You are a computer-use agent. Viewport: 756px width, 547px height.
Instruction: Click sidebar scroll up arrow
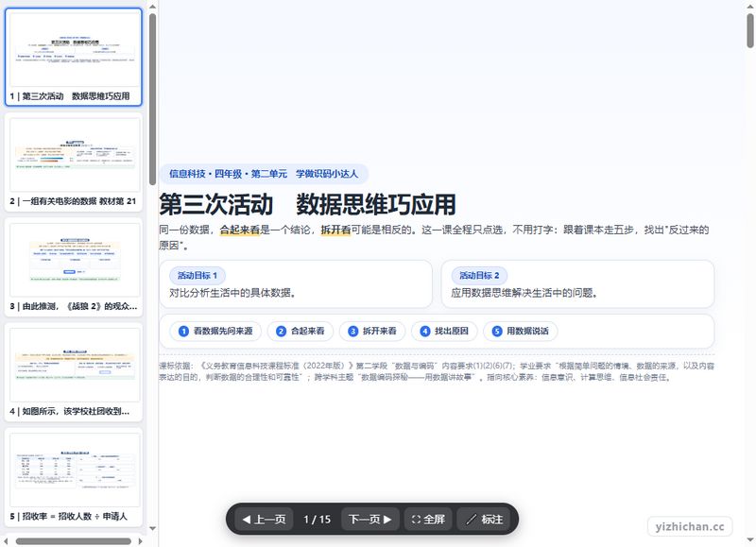point(152,7)
